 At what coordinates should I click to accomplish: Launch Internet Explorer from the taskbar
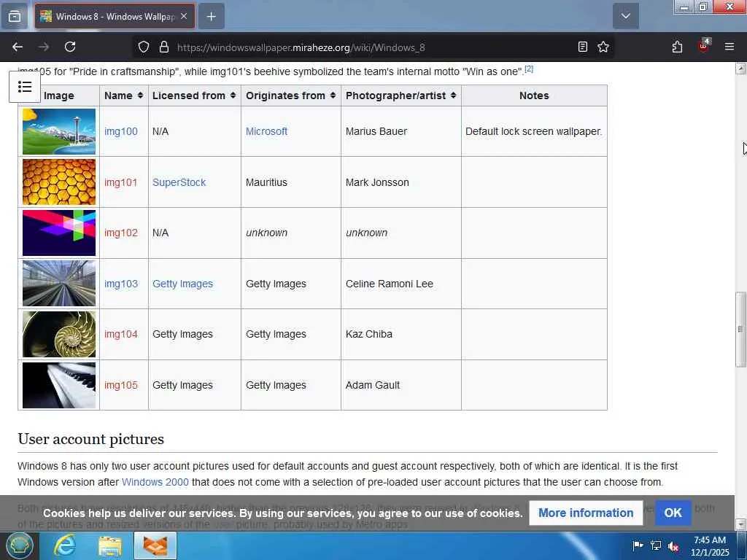pyautogui.click(x=64, y=545)
